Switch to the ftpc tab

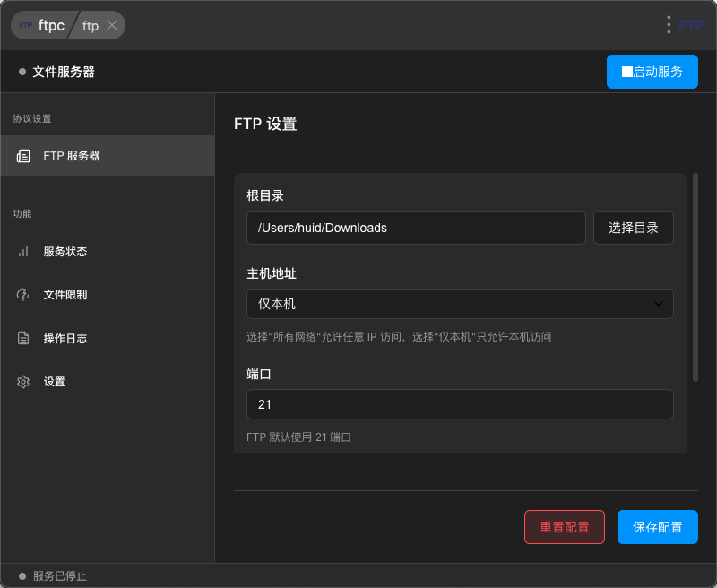tap(42, 25)
